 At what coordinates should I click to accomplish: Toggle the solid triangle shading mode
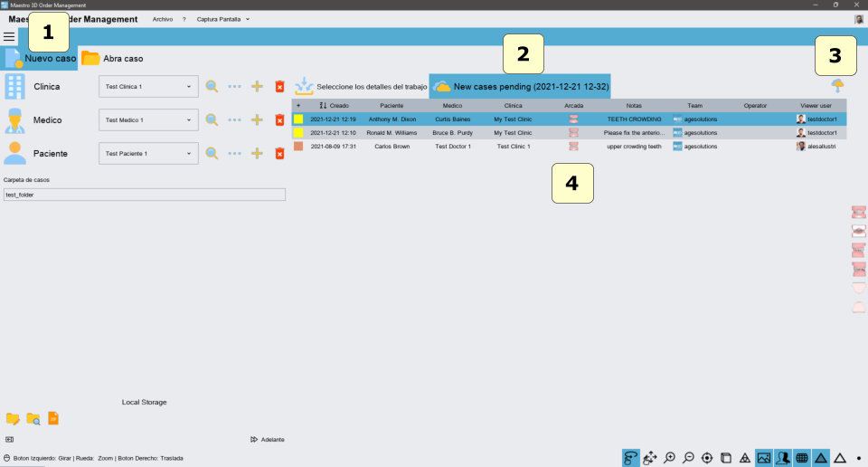(820, 458)
